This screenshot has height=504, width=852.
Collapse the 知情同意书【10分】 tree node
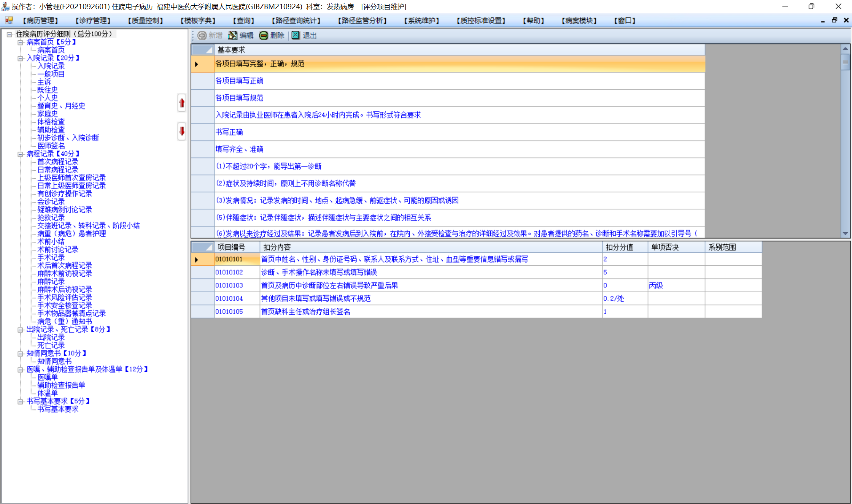pyautogui.click(x=20, y=353)
